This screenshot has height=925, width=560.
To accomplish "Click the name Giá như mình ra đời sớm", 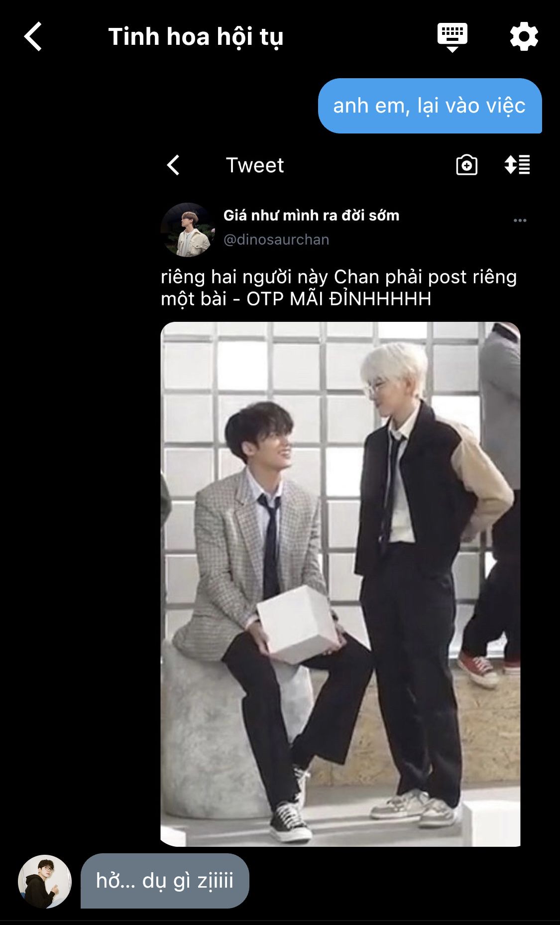I will pyautogui.click(x=311, y=215).
